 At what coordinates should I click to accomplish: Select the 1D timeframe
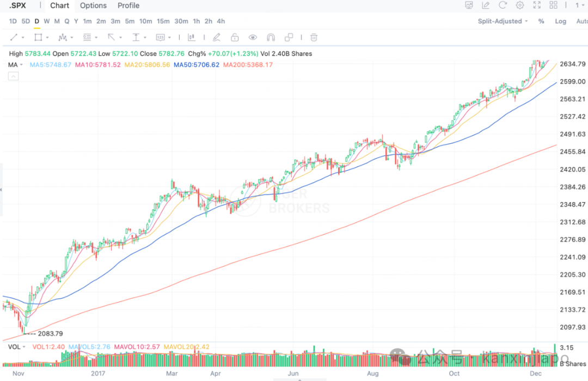[13, 21]
